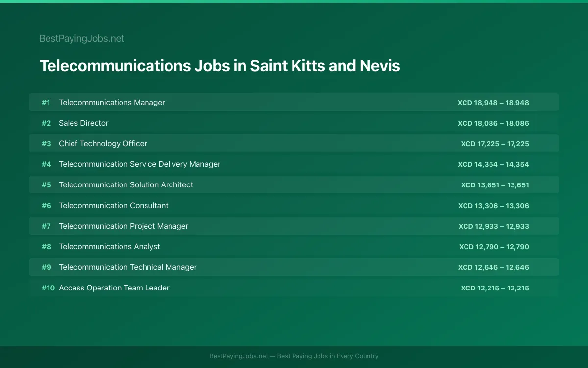This screenshot has height=368, width=588.
Task: Click salary XCD 12,933 – 12,933
Action: (x=494, y=226)
